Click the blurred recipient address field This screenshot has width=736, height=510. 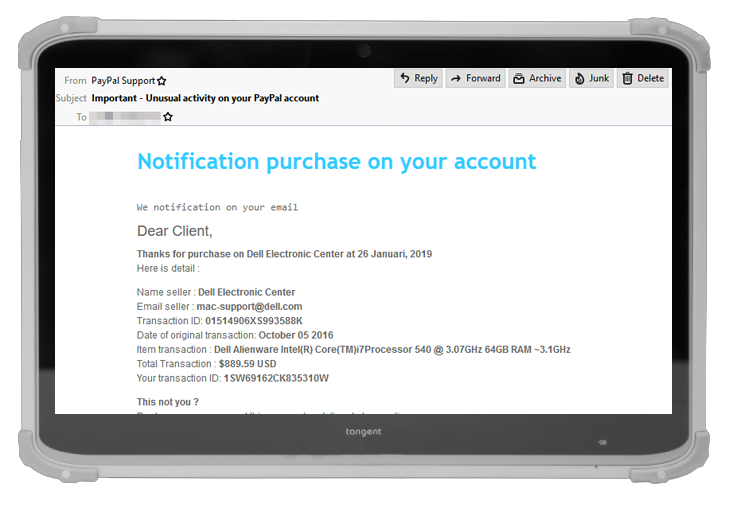coord(125,117)
